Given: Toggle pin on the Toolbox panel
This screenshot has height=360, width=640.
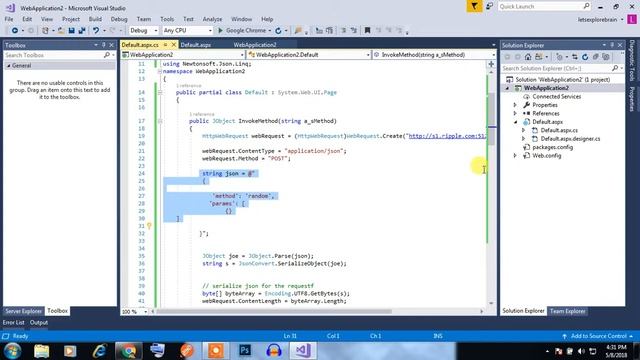Looking at the screenshot, I should click(x=104, y=45).
